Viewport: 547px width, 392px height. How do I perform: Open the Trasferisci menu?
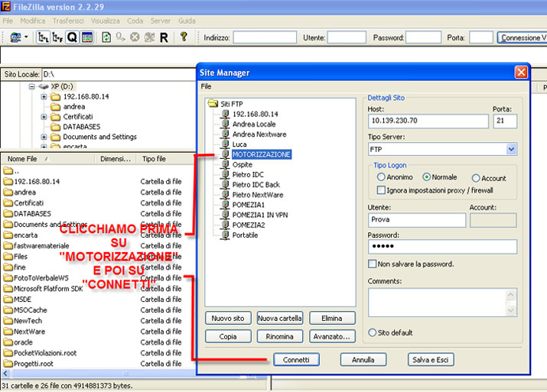coord(68,21)
